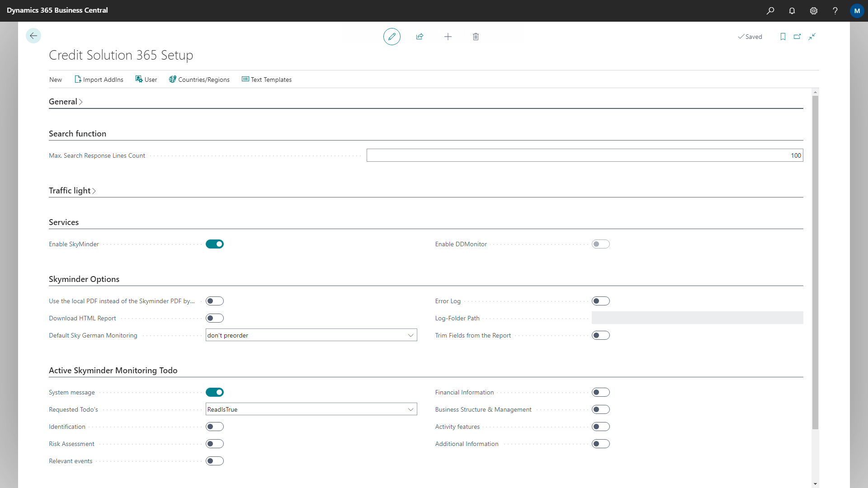
Task: Enable Download HTML Report
Action: click(x=215, y=318)
